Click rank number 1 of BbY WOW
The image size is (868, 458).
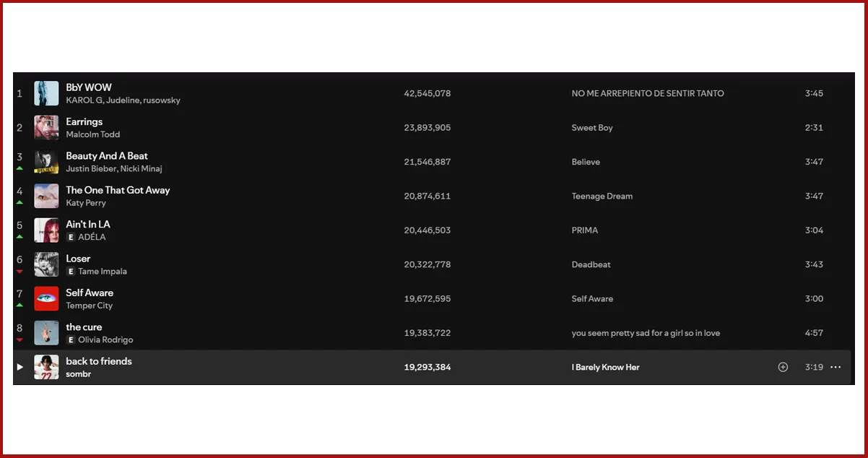click(x=19, y=93)
